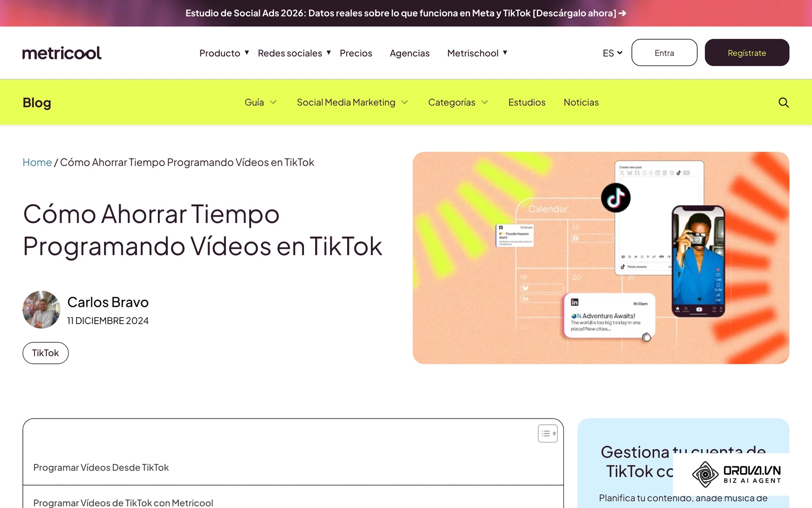
Task: Jump to Programar Vídeos de TikTok con Metricool
Action: tap(123, 502)
